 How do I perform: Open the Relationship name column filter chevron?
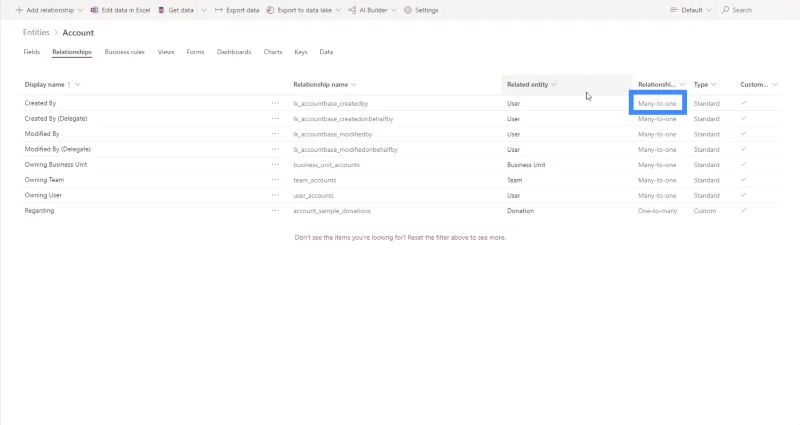[x=354, y=85]
